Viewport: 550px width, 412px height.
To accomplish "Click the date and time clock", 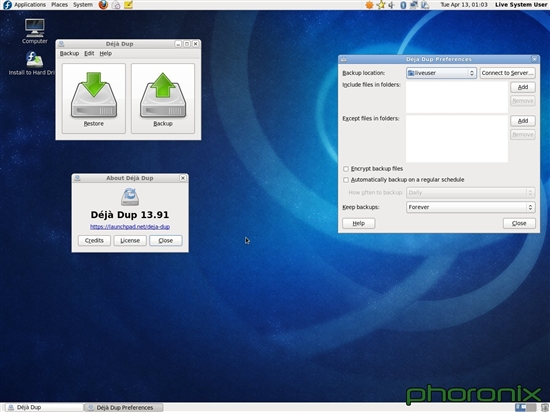I will [464, 5].
